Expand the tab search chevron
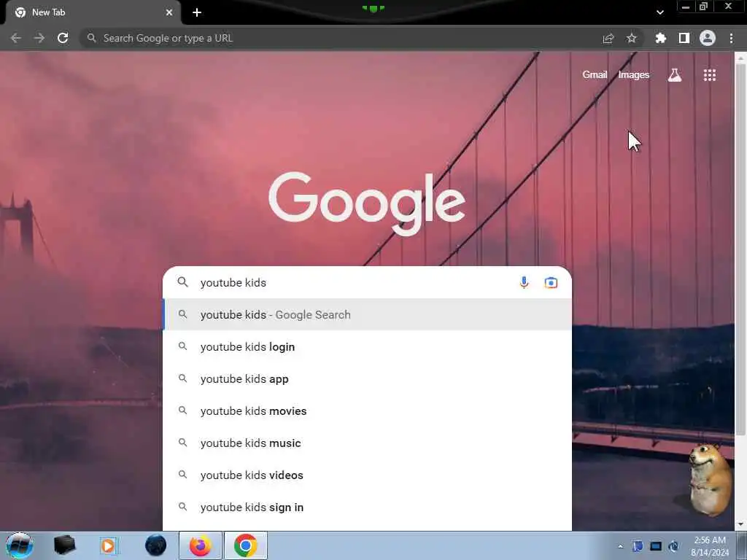Screen dimensions: 747x560 [659, 12]
